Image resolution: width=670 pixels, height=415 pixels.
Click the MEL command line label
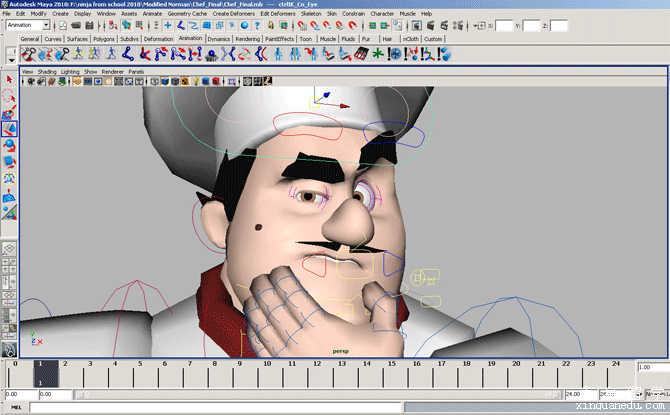click(x=16, y=407)
